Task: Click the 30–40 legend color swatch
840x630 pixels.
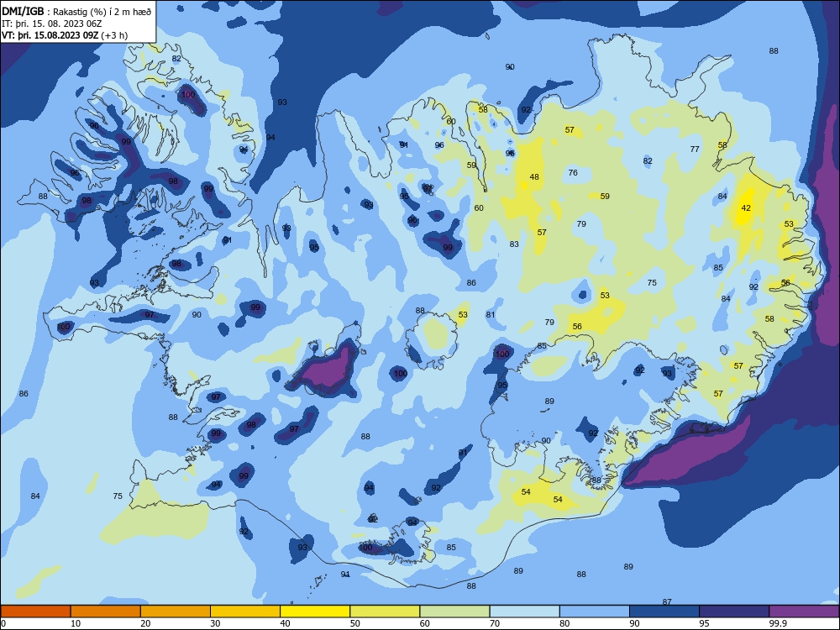Action: (x=245, y=612)
